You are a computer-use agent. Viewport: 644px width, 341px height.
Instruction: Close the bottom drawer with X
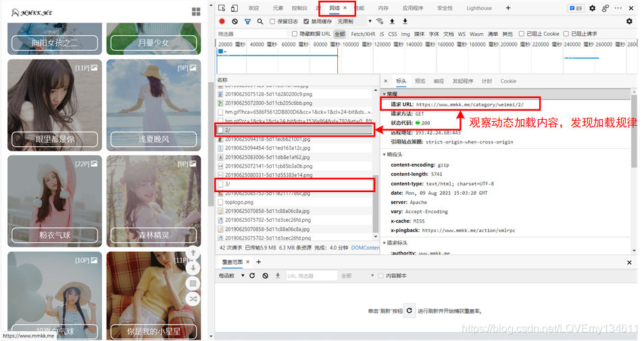[x=629, y=263]
